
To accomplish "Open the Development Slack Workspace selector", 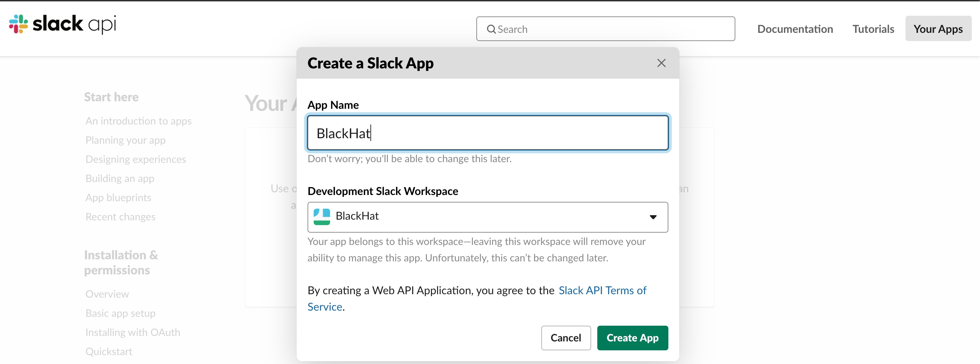I will [x=487, y=217].
